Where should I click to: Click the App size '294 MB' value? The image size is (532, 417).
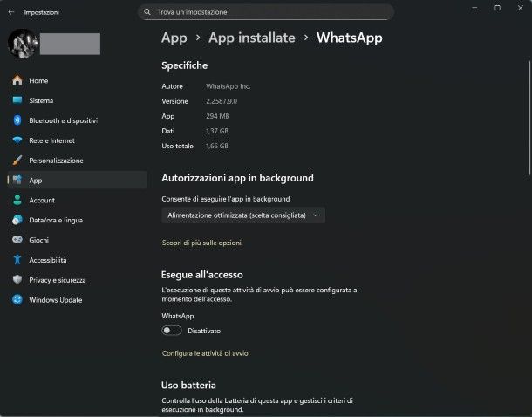218,116
